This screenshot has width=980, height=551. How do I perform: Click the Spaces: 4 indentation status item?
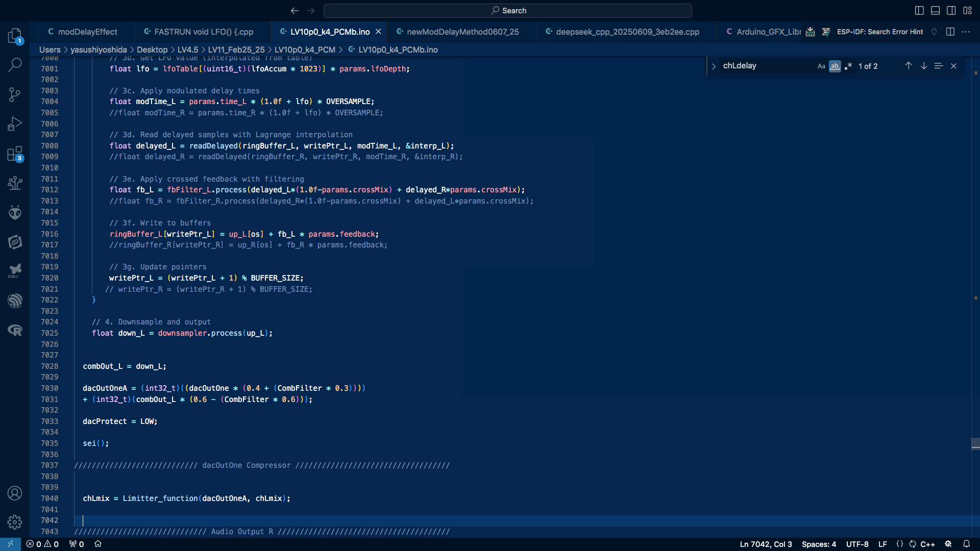coord(819,544)
